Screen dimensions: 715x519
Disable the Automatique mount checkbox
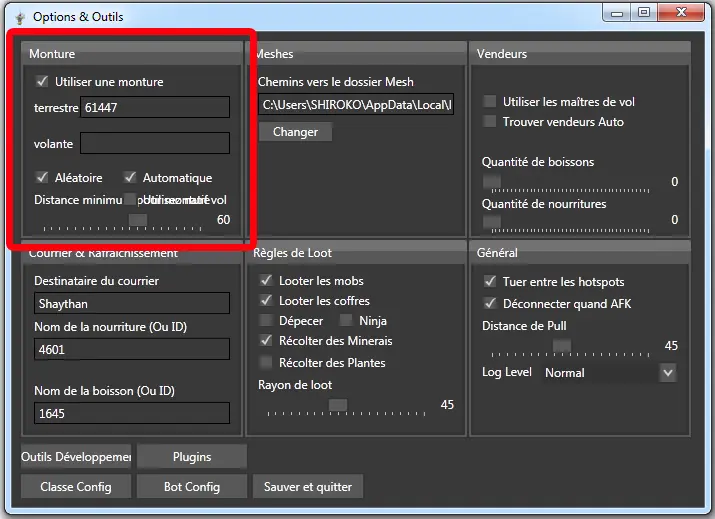130,178
